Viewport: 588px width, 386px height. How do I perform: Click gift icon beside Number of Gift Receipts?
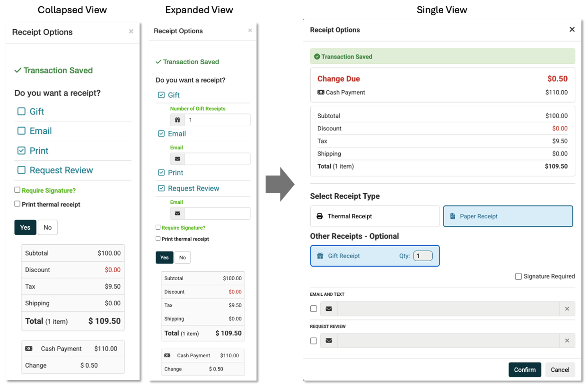coord(177,120)
